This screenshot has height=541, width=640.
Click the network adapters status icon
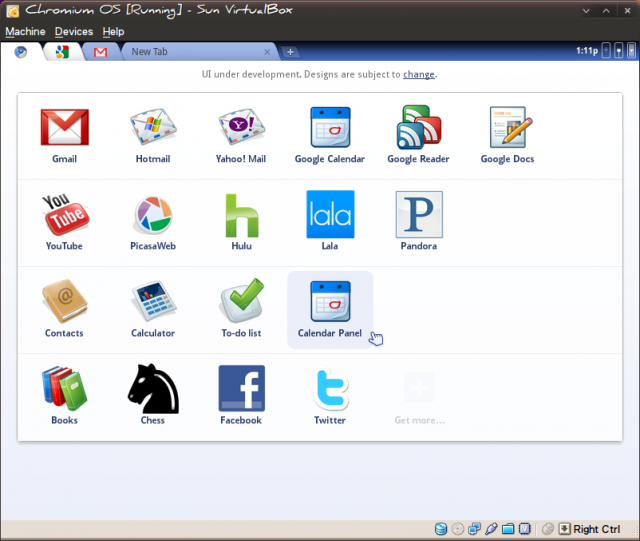click(x=474, y=529)
